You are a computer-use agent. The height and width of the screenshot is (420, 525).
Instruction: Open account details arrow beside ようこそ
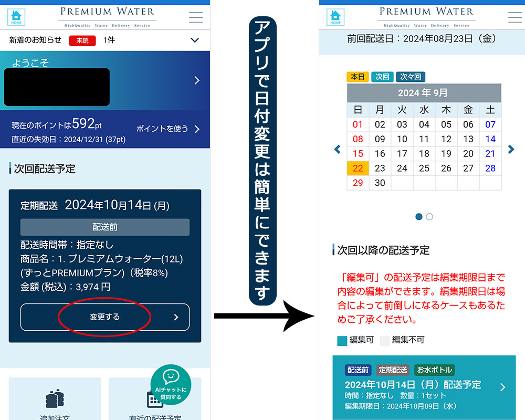197,80
